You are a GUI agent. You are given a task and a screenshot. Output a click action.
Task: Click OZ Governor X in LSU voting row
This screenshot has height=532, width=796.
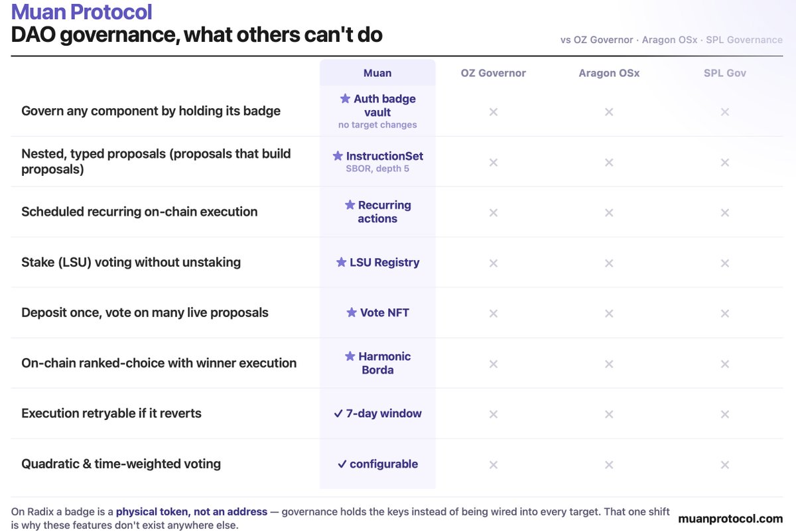[x=494, y=263]
